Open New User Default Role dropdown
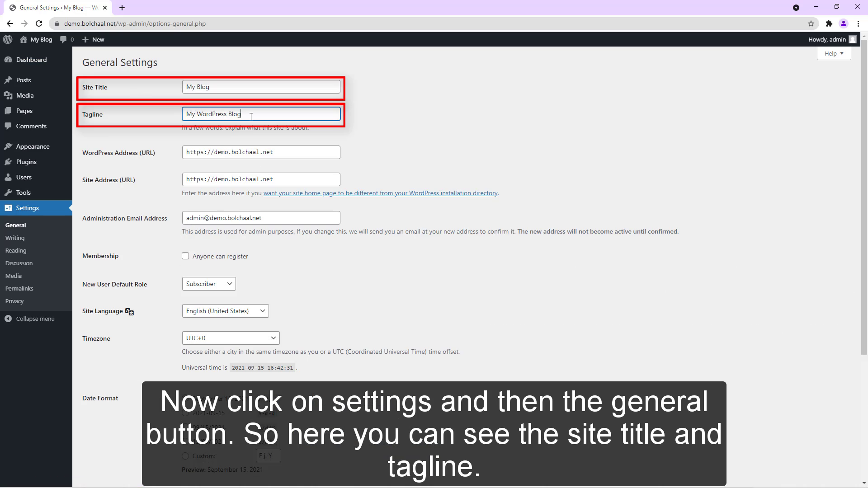 pyautogui.click(x=209, y=284)
